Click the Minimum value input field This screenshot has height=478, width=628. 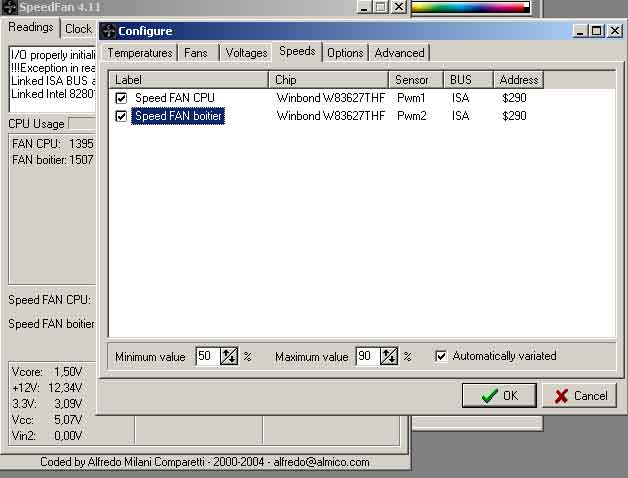coord(208,356)
